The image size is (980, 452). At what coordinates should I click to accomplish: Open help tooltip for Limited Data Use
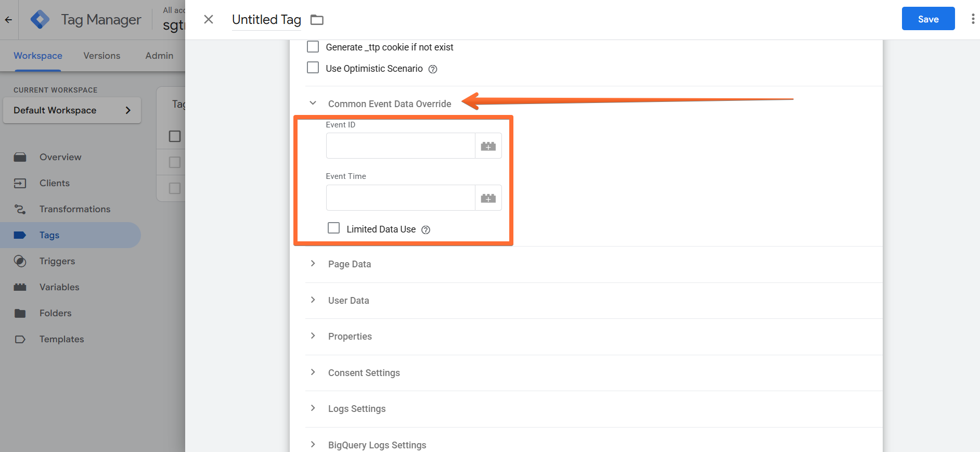(425, 230)
